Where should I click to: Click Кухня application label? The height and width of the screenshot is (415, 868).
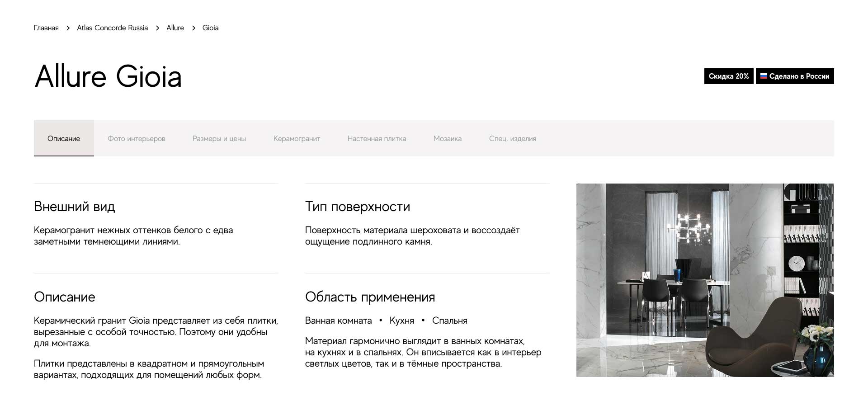(402, 321)
